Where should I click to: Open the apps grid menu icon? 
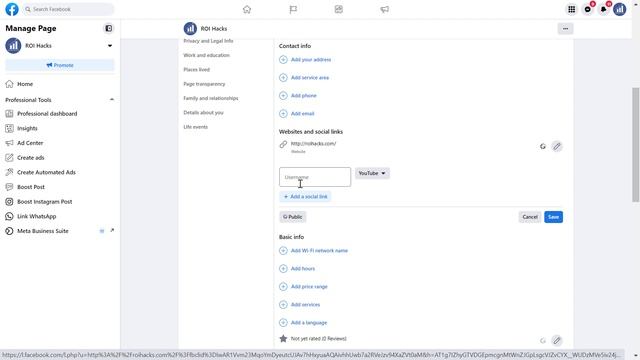click(571, 9)
